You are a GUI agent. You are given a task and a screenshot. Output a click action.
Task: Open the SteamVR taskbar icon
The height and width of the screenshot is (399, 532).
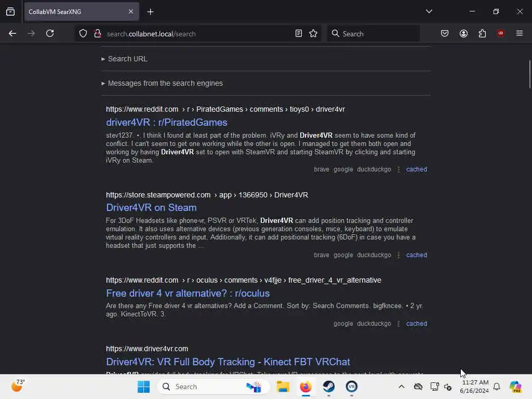(x=352, y=387)
